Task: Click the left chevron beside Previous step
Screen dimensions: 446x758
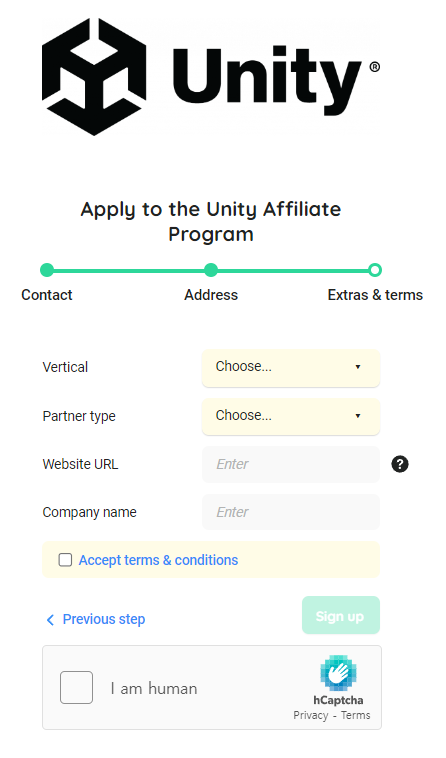Action: 50,620
